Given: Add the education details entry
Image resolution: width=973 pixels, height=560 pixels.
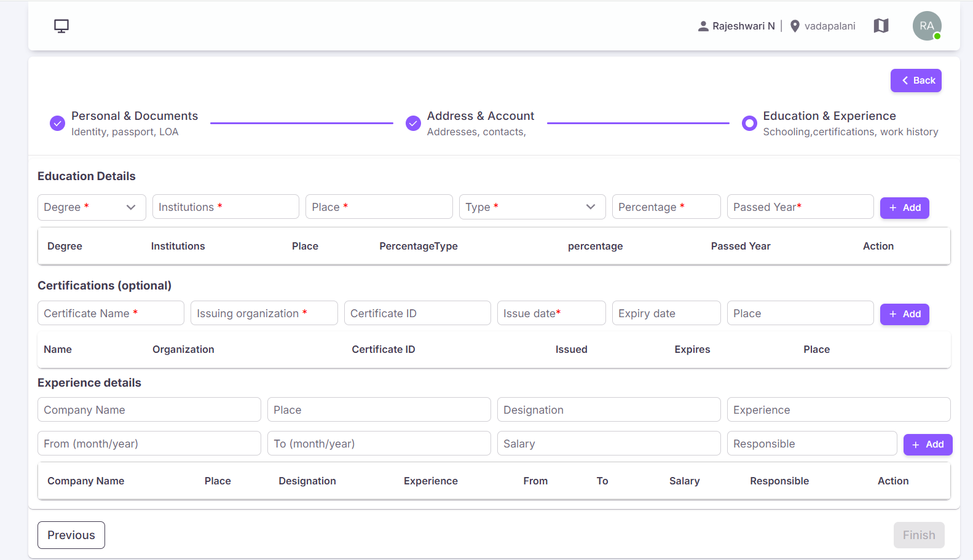Looking at the screenshot, I should pyautogui.click(x=905, y=208).
